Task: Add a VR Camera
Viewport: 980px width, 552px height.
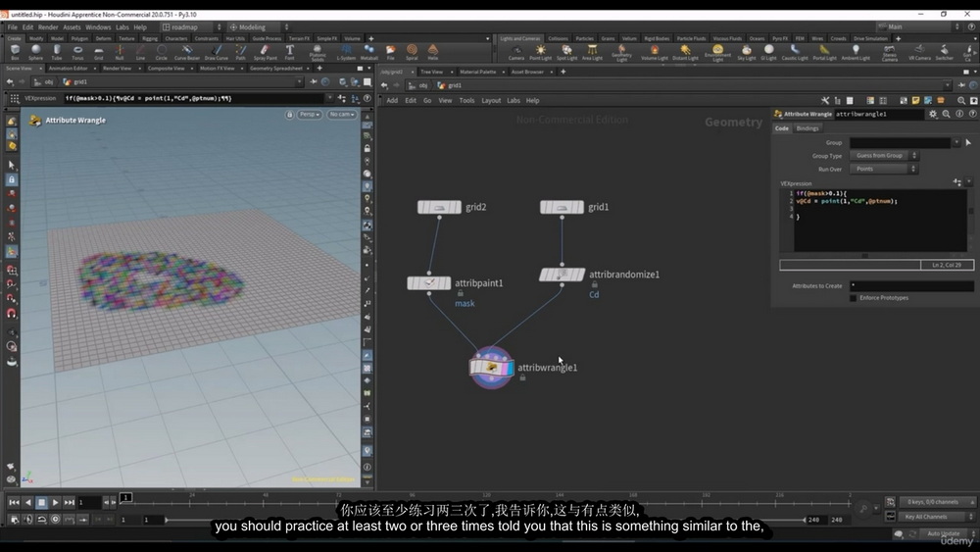Action: (919, 52)
